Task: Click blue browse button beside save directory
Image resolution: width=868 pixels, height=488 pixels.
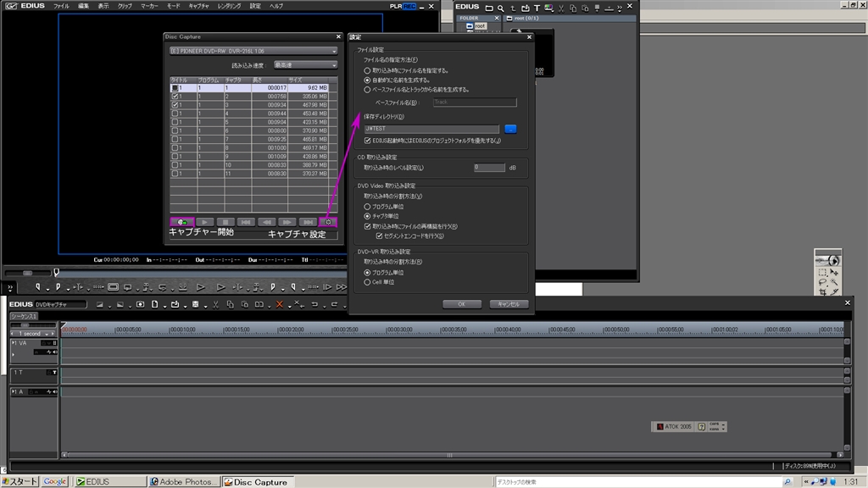Action: [510, 128]
